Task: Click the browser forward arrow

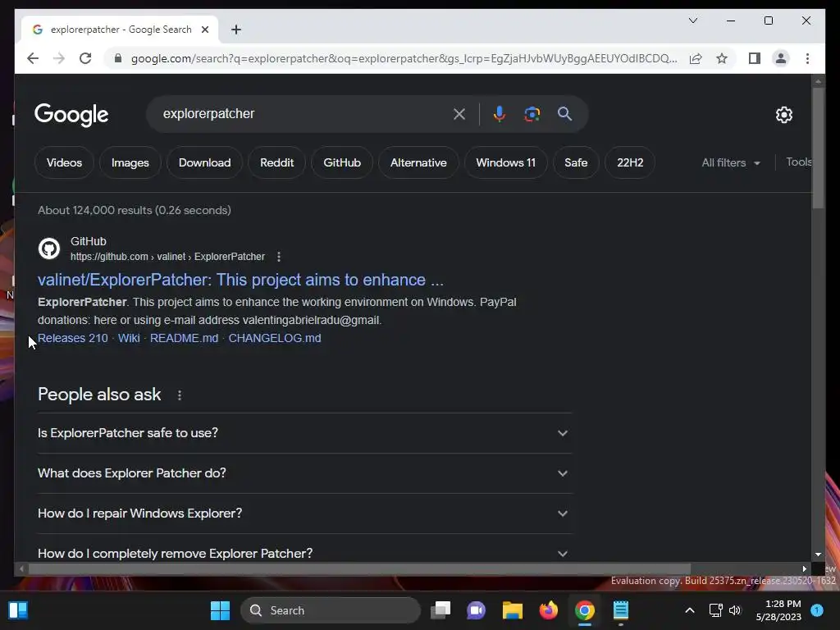Action: 59,58
